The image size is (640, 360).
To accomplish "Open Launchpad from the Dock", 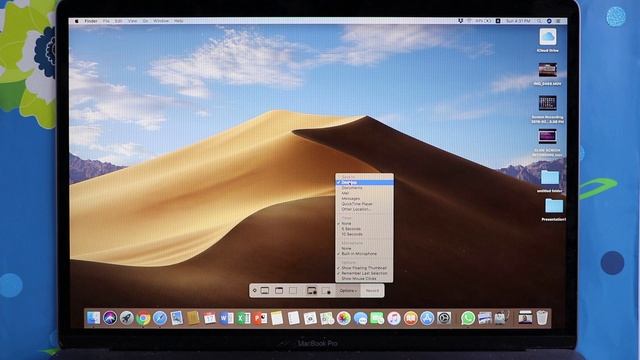I will pyautogui.click(x=127, y=318).
